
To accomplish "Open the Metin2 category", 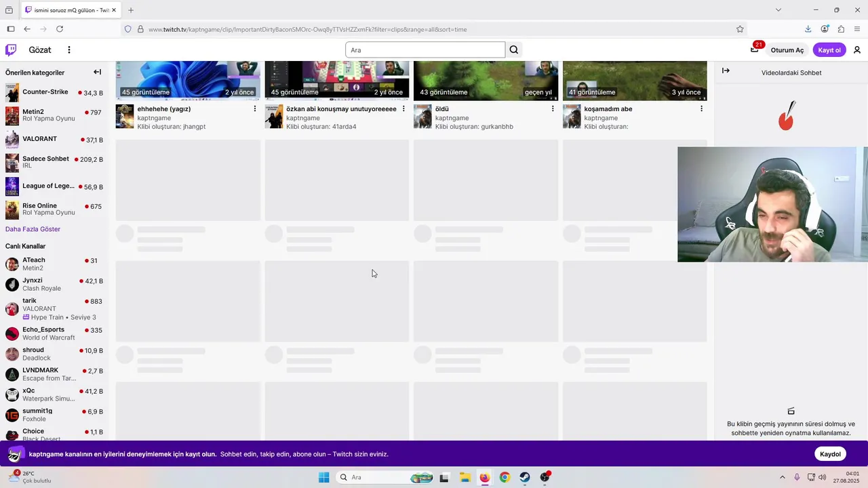I will (x=54, y=116).
